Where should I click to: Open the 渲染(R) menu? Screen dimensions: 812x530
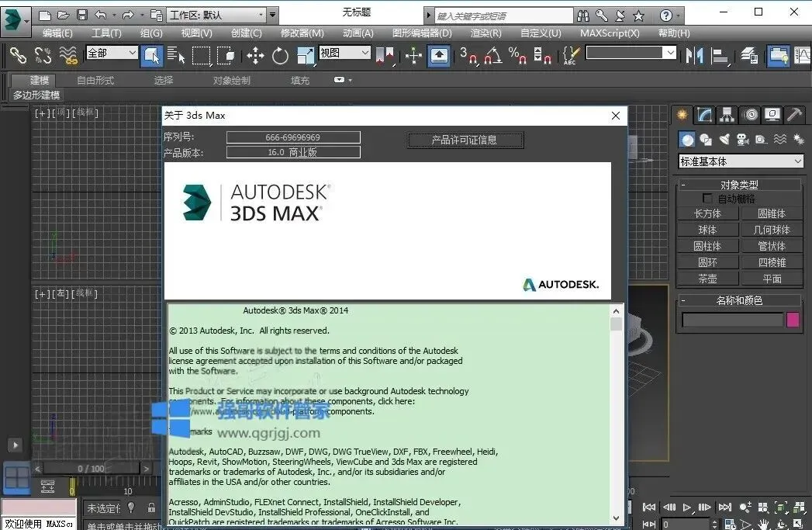pyautogui.click(x=485, y=33)
